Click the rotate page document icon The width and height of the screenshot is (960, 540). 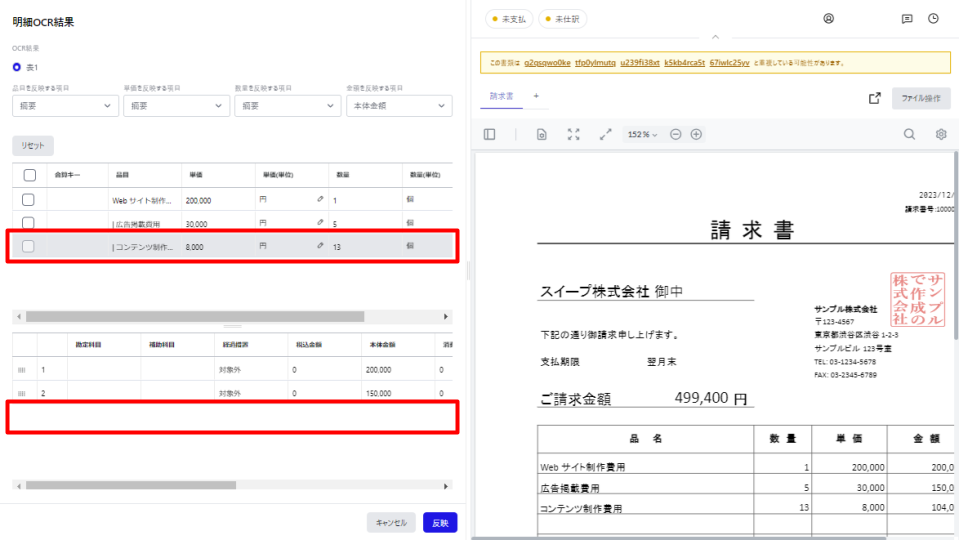coord(541,134)
